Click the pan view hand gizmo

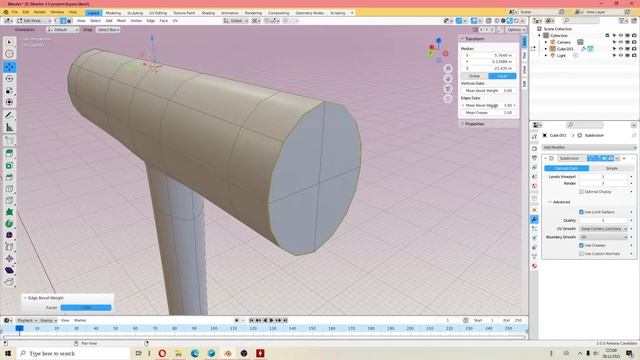(448, 79)
